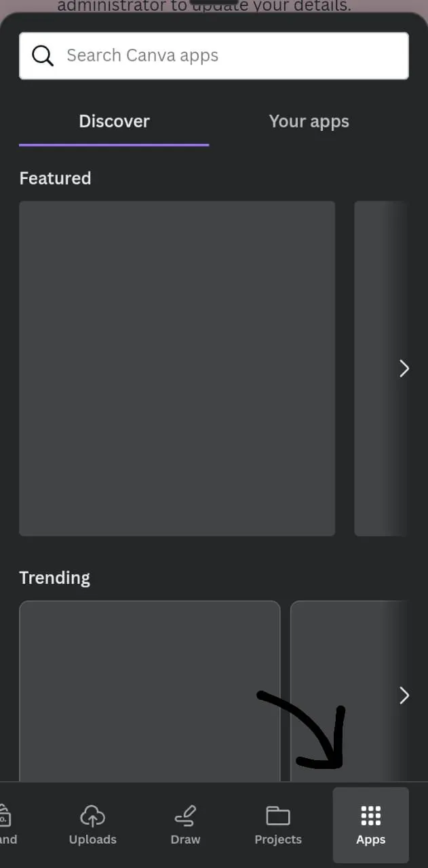Switch to the Discover tab

[x=114, y=121]
